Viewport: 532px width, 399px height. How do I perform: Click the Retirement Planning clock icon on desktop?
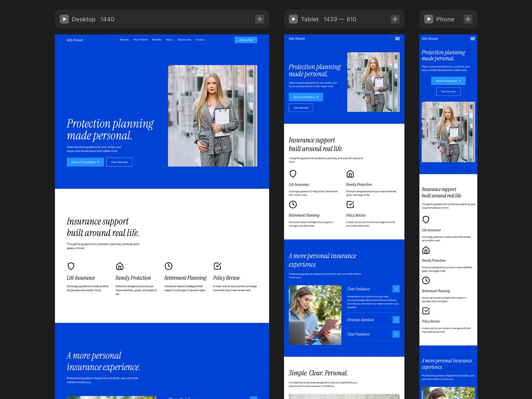(169, 266)
